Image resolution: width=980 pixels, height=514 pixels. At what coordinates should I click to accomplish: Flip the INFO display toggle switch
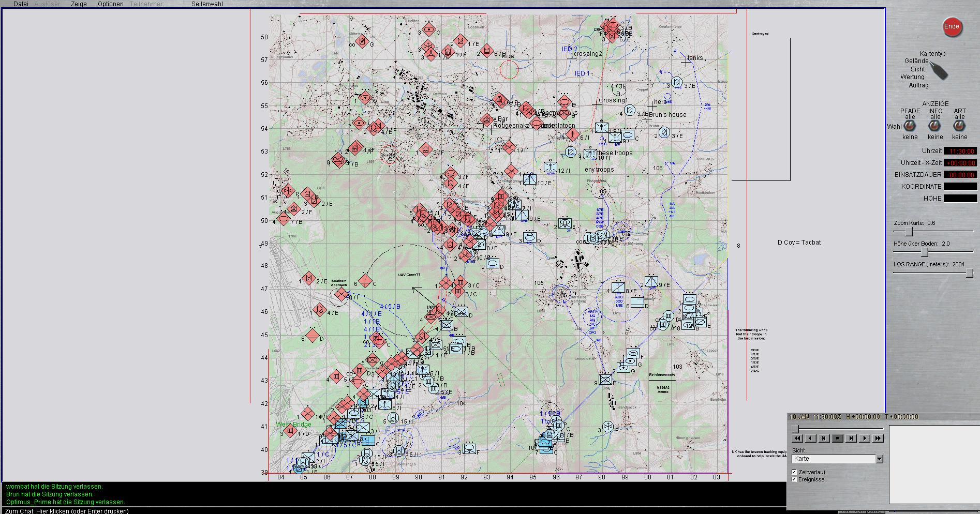pos(935,126)
